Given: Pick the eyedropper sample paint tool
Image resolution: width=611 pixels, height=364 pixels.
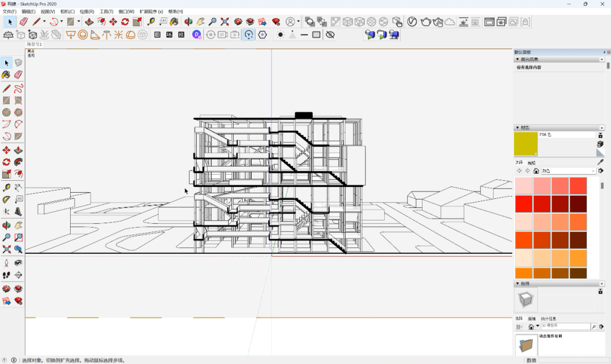Looking at the screenshot, I should pyautogui.click(x=600, y=162).
